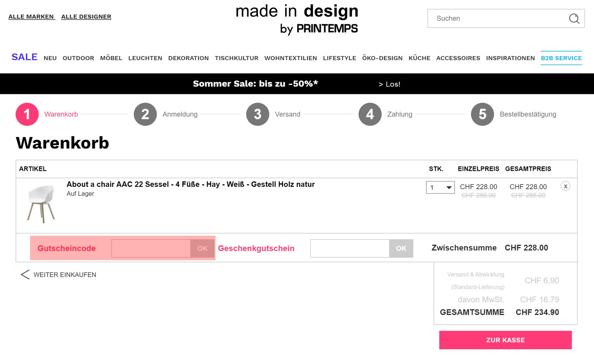Click the ZUR KASSE button
Image resolution: width=594 pixels, height=364 pixels.
[x=505, y=340]
